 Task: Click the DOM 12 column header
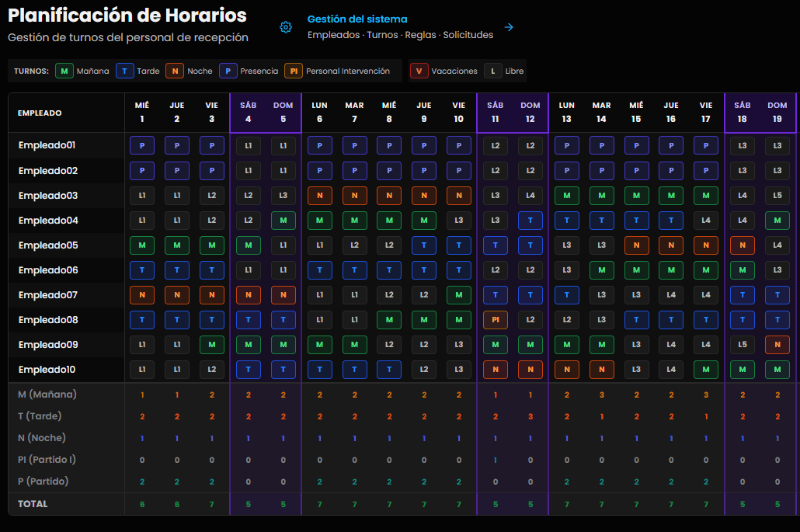(530, 112)
